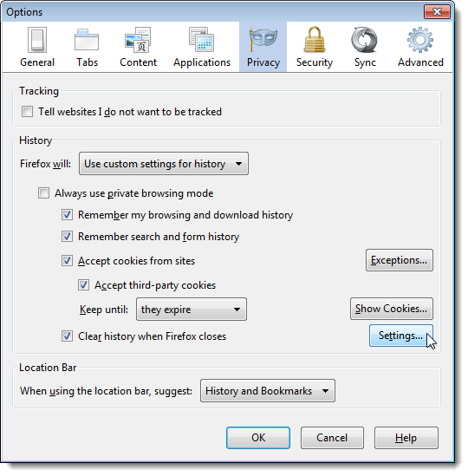Open the Keep until cookies dropdown
Screen dimensions: 468x476
coord(192,310)
